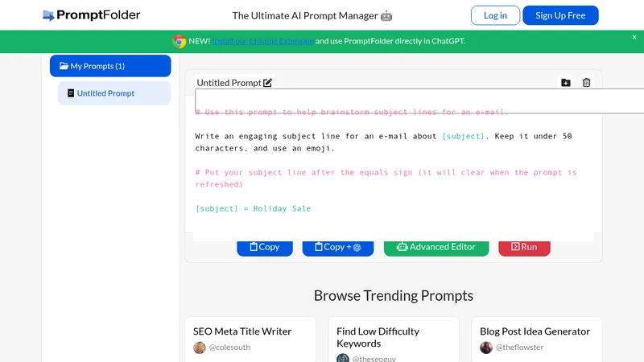Open the Log in page
Image resolution: width=644 pixels, height=362 pixels.
[x=495, y=15]
